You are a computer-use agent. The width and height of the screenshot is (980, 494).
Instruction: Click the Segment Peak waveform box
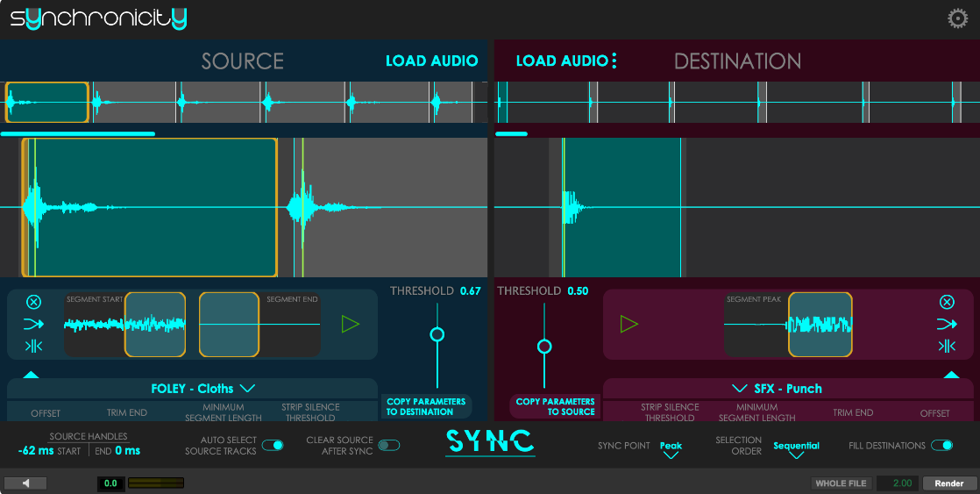click(x=788, y=325)
